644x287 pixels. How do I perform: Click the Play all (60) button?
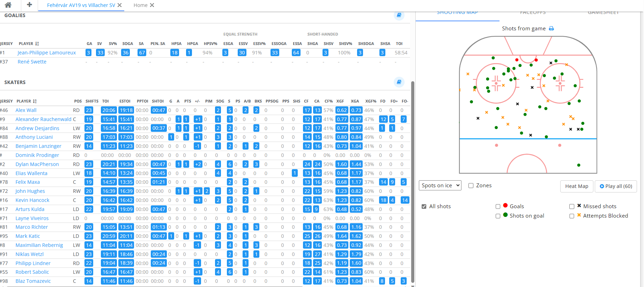click(x=616, y=186)
